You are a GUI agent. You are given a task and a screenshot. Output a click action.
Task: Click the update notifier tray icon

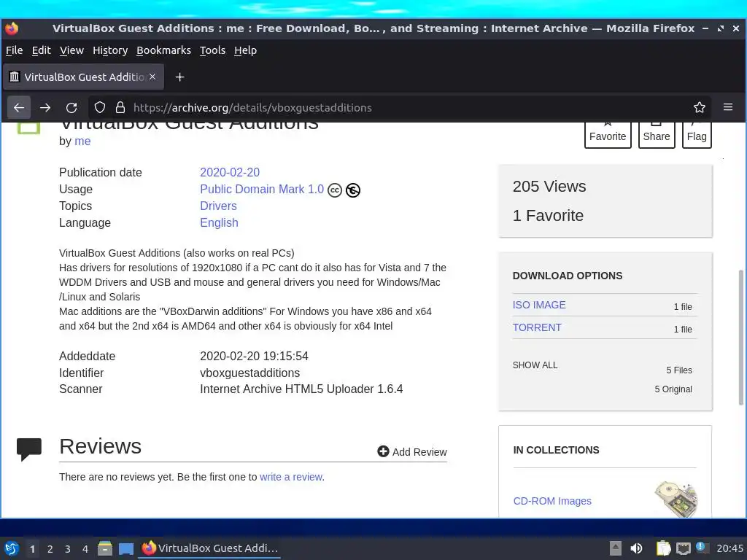(702, 548)
